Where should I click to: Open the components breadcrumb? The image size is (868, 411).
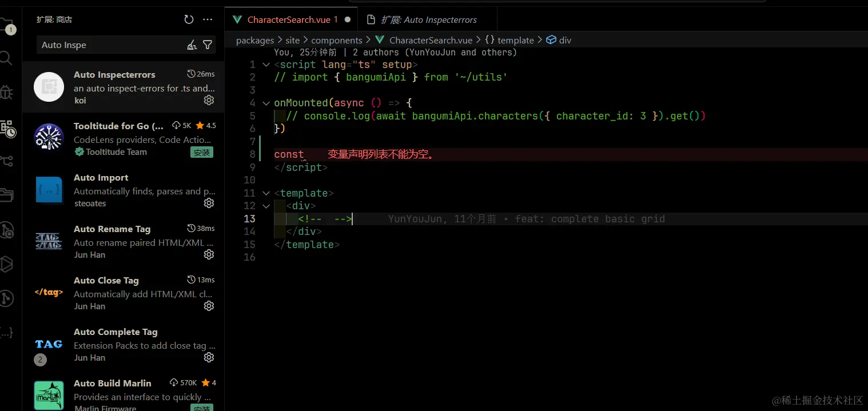pos(337,40)
